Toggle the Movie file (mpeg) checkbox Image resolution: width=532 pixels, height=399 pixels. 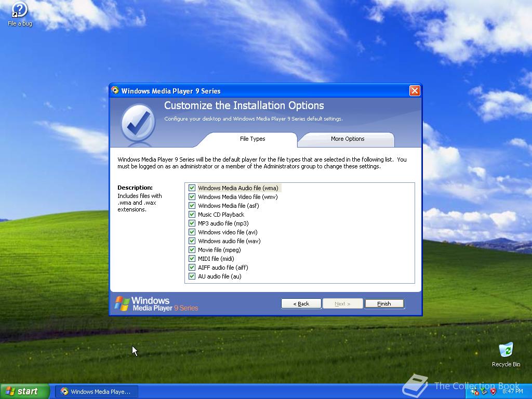[x=192, y=250]
